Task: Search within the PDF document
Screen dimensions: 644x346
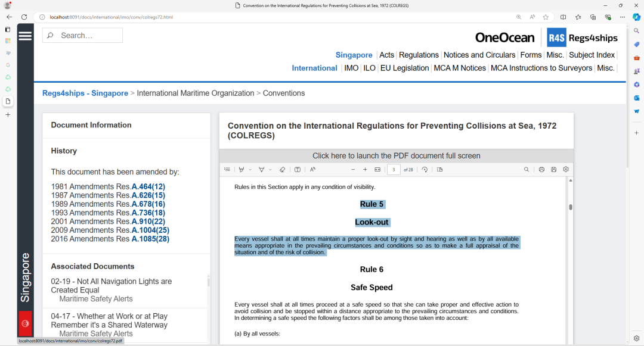Action: [526, 169]
